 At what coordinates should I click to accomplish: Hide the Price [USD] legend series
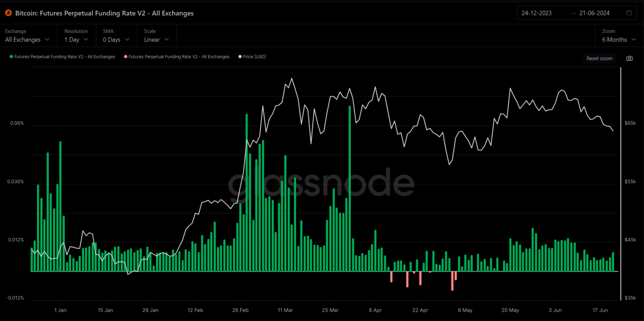point(254,57)
